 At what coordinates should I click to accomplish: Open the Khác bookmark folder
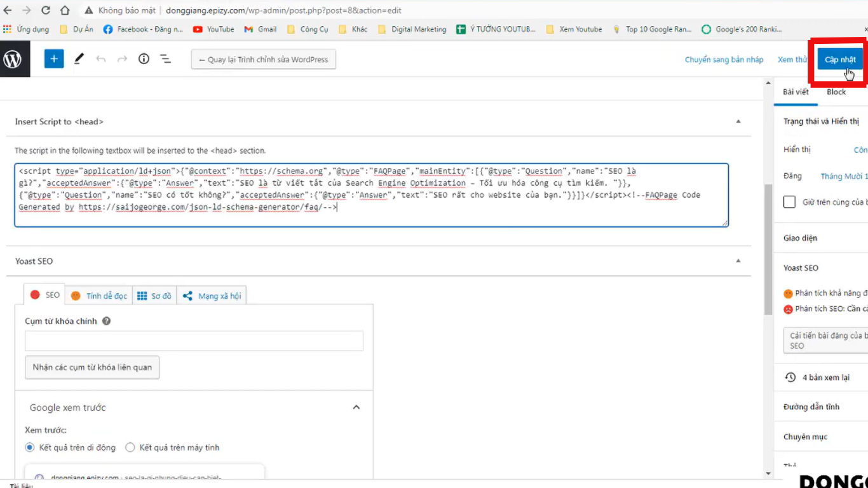pyautogui.click(x=353, y=29)
